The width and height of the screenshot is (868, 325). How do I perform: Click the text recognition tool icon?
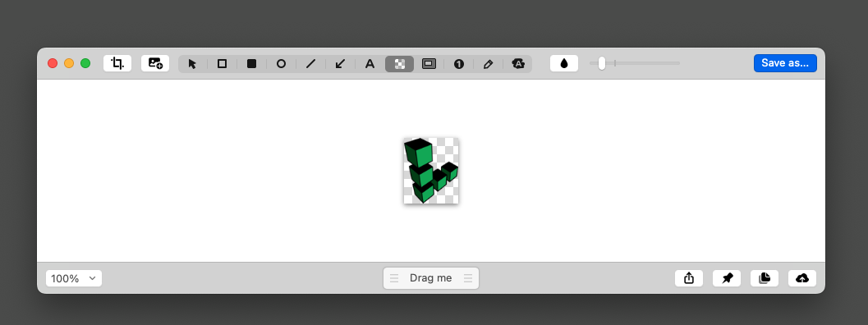[518, 64]
